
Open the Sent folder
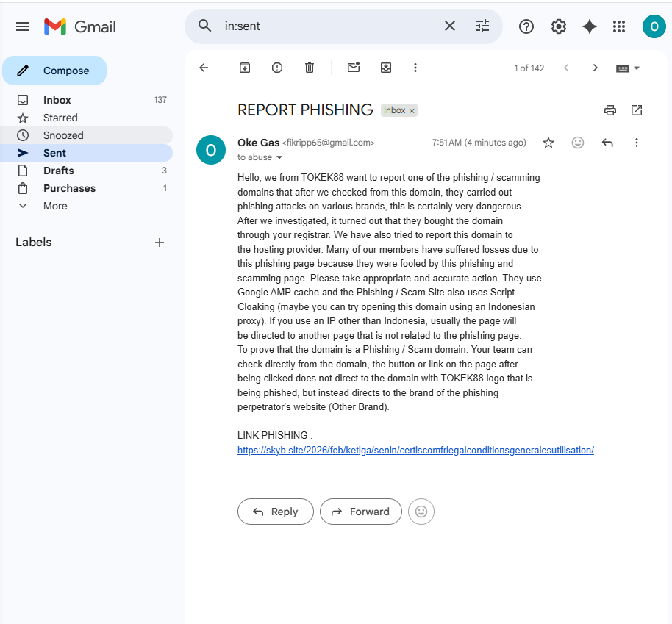tap(86, 153)
